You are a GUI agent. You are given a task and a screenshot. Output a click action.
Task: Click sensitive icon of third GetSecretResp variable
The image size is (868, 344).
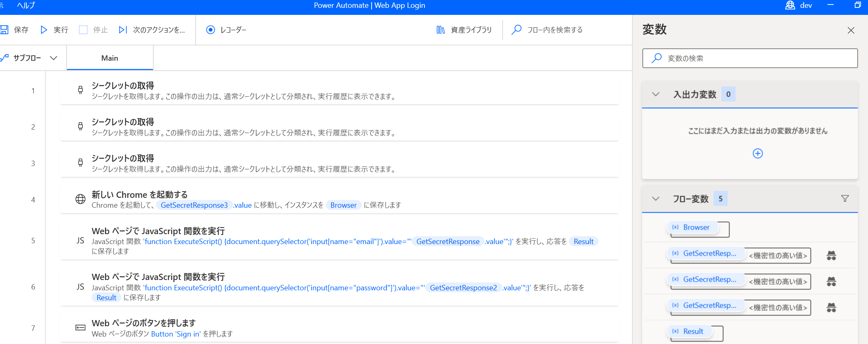pos(831,308)
